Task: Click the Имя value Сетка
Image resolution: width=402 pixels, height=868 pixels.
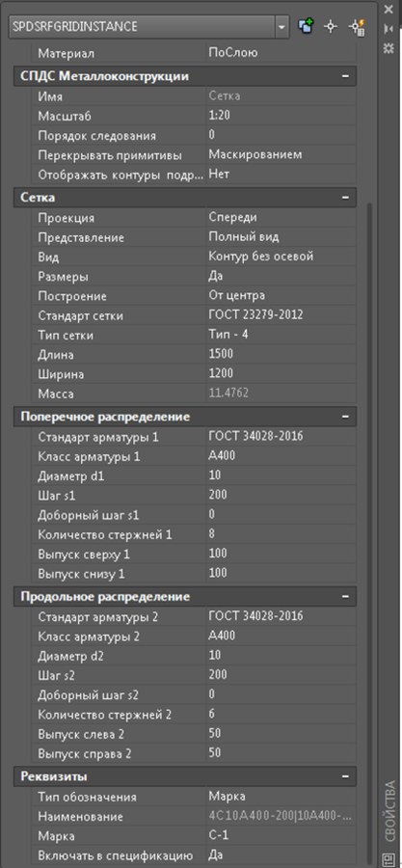Action: point(281,96)
